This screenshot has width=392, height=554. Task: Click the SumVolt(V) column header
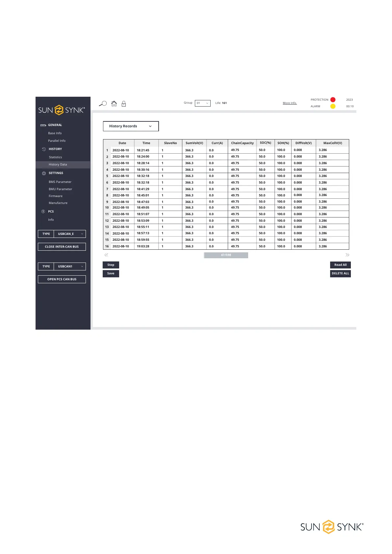coord(194,143)
